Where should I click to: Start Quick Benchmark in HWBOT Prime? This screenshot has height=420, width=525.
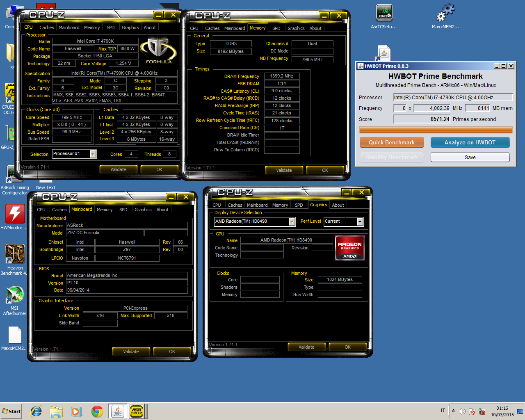click(x=392, y=142)
